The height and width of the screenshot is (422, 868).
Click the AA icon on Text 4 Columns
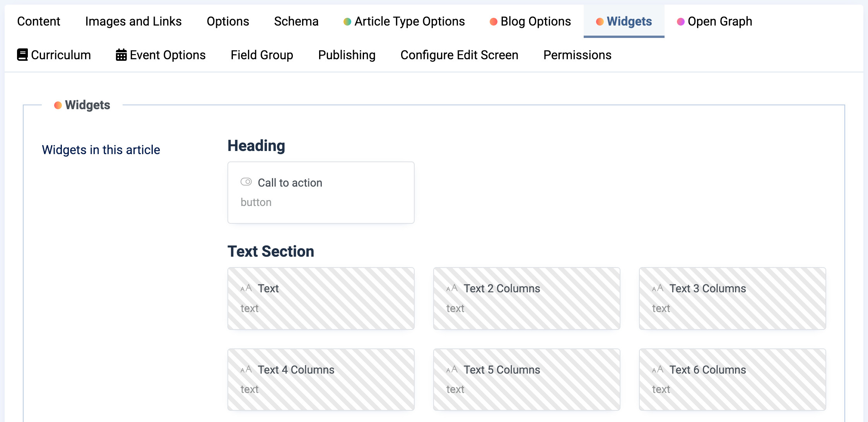[x=246, y=369]
